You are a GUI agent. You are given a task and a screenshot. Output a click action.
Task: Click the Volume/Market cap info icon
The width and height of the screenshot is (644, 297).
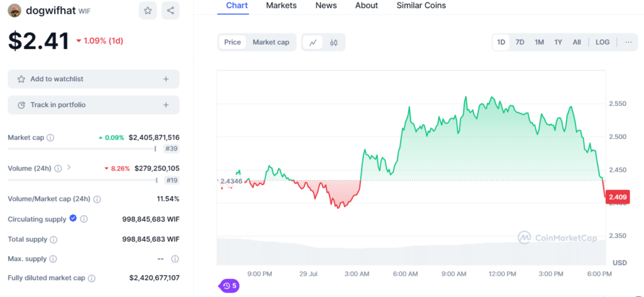click(97, 199)
